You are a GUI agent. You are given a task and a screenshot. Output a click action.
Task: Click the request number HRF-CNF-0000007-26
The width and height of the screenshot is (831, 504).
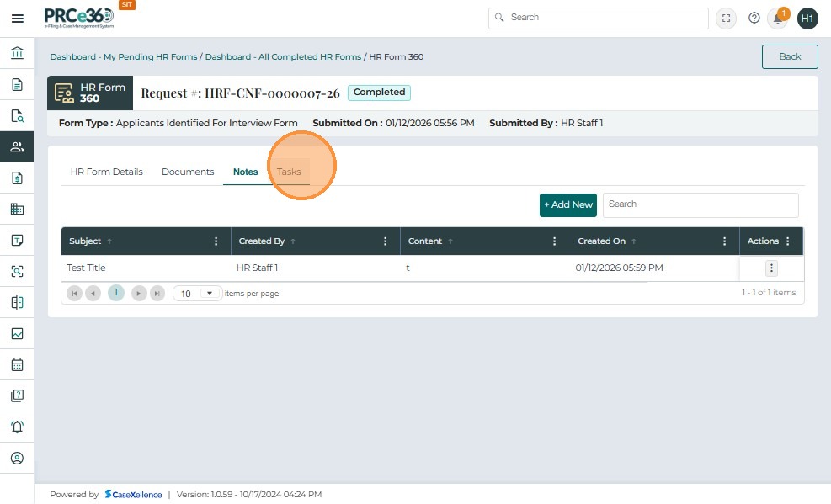272,93
